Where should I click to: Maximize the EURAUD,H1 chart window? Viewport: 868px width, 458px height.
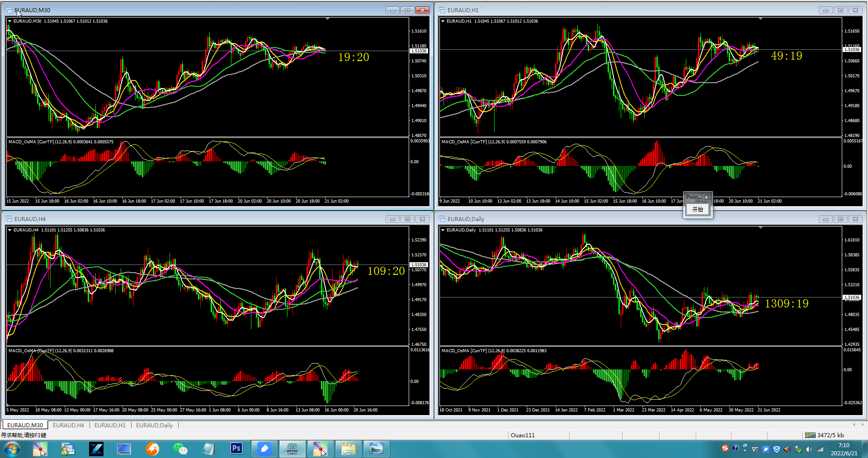[x=840, y=10]
